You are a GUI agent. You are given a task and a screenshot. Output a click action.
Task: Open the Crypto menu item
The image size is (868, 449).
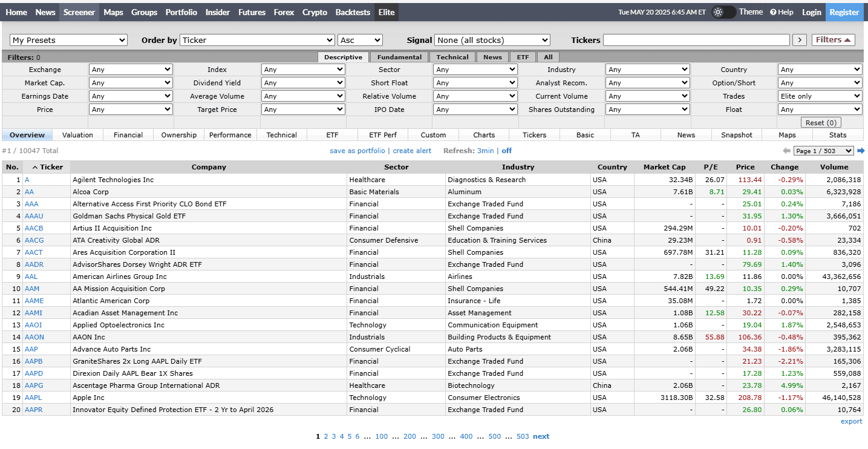[x=315, y=12]
